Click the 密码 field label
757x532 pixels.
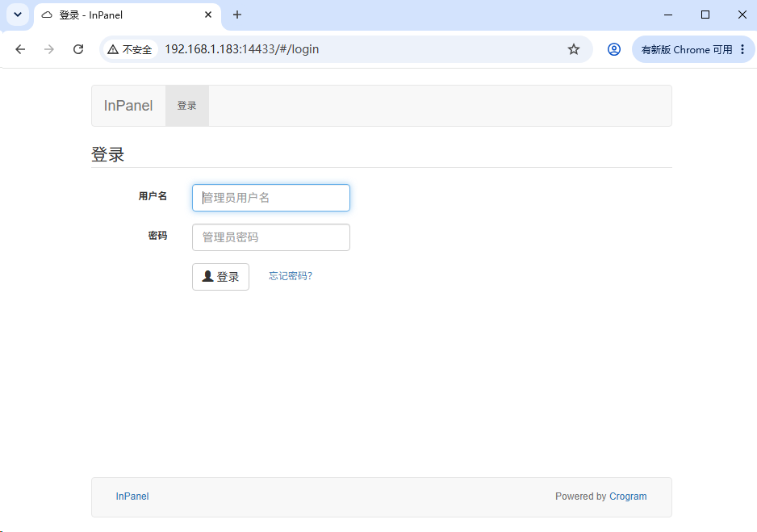click(x=157, y=236)
